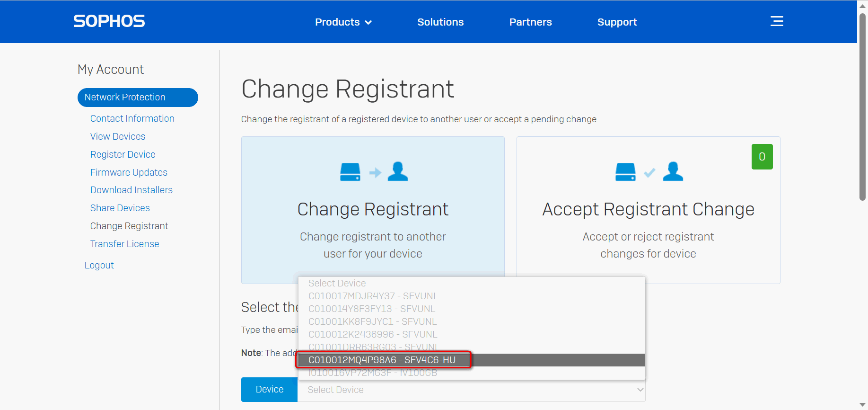Image resolution: width=868 pixels, height=410 pixels.
Task: Click the scrollbar down arrow
Action: [x=863, y=405]
